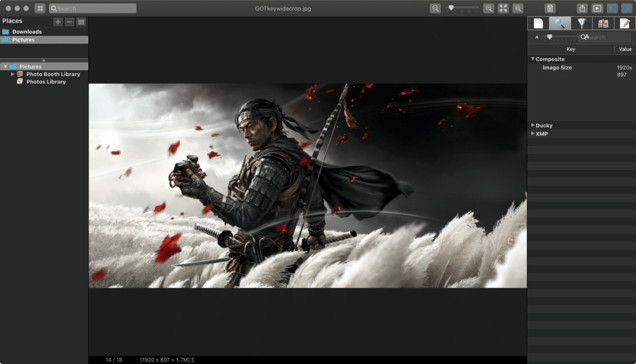Click inside the metadata search field
This screenshot has width=636, height=364.
click(x=606, y=37)
